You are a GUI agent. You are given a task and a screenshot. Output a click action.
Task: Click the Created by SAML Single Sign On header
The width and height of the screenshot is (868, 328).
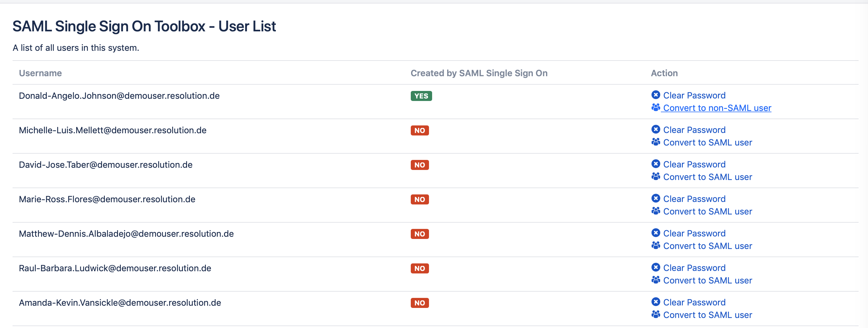tap(479, 73)
